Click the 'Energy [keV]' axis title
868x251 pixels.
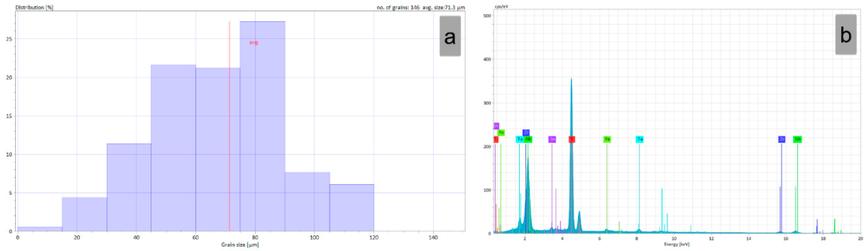[677, 244]
